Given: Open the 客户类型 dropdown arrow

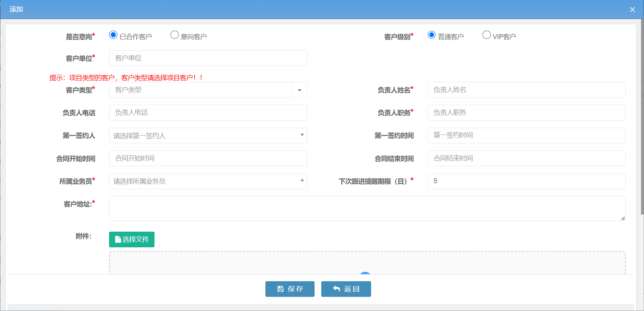Looking at the screenshot, I should click(x=300, y=90).
